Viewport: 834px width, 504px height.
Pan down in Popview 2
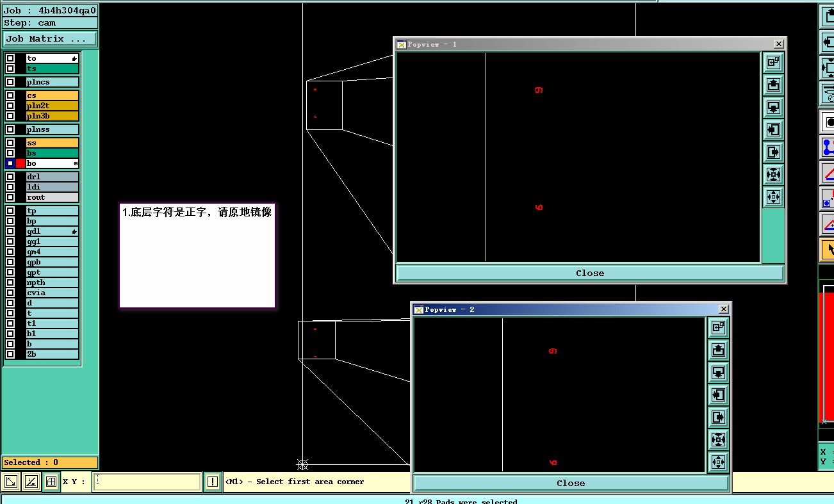point(718,372)
